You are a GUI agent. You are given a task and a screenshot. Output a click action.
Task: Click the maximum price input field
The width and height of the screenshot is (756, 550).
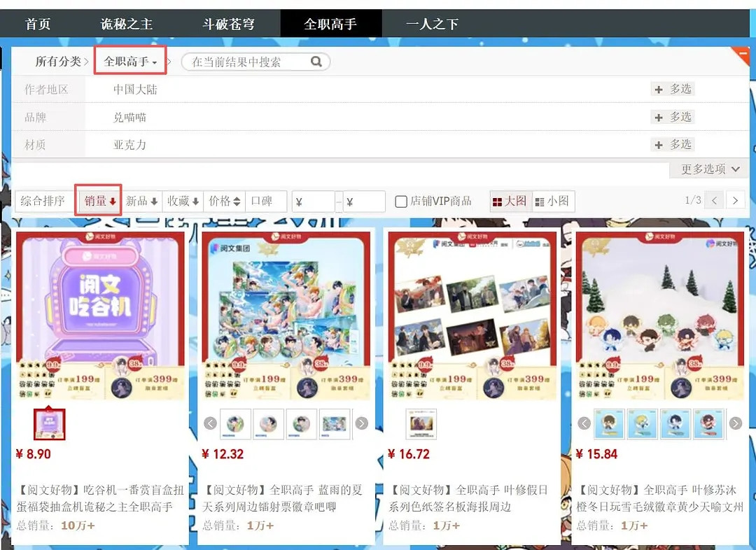coord(364,202)
